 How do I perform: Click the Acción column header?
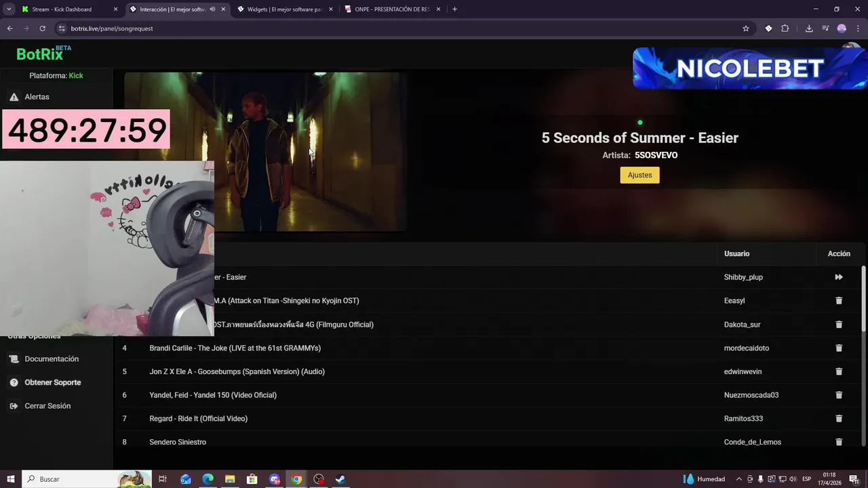839,253
